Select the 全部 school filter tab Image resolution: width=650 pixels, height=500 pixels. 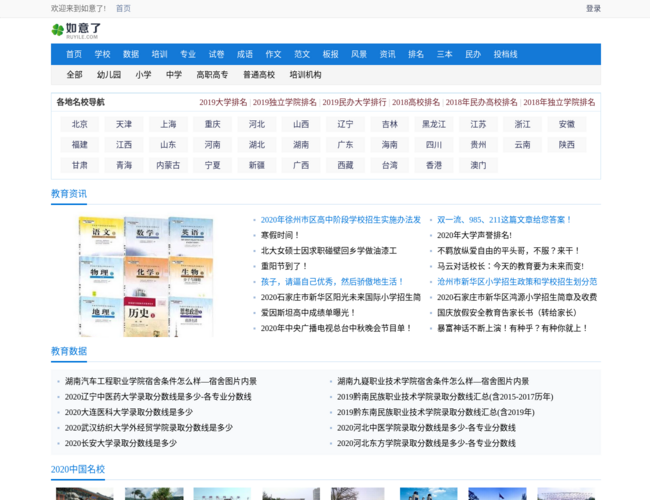(75, 75)
